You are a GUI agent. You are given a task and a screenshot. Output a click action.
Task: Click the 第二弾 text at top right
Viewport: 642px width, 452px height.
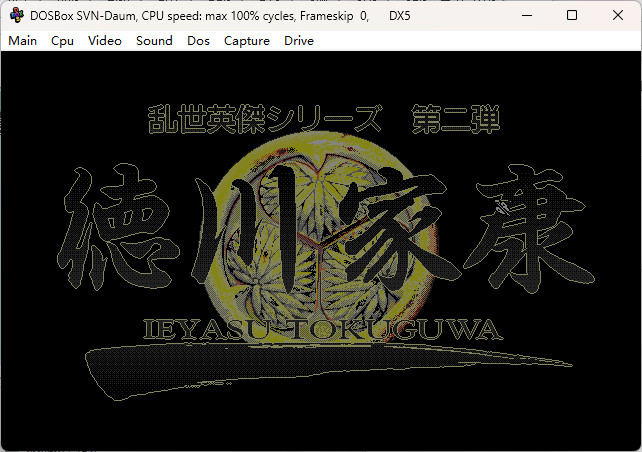[454, 121]
